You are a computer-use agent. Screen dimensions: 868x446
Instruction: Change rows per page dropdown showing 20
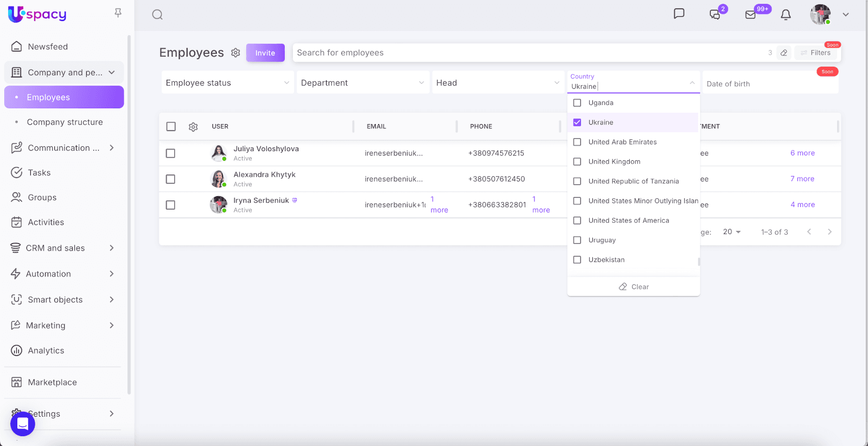tap(731, 232)
